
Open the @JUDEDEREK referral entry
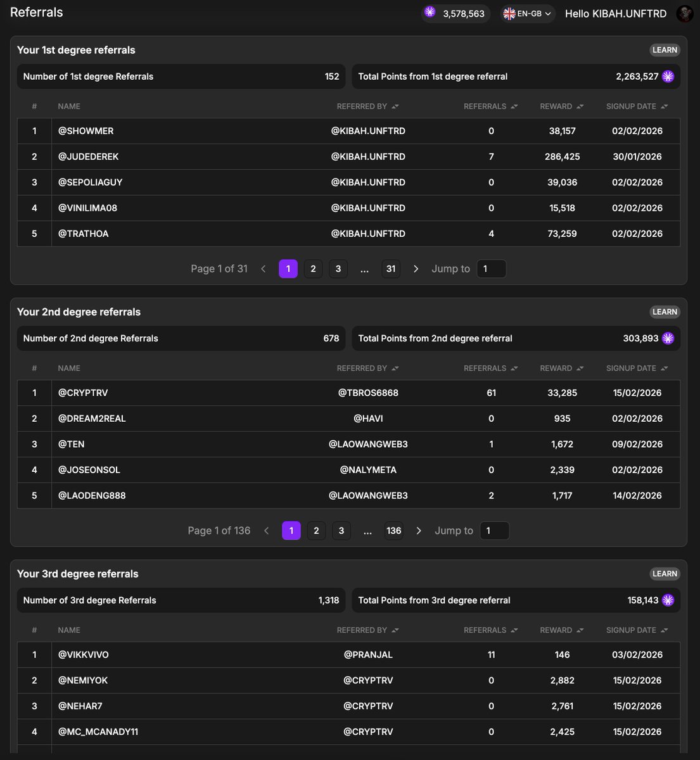point(88,156)
